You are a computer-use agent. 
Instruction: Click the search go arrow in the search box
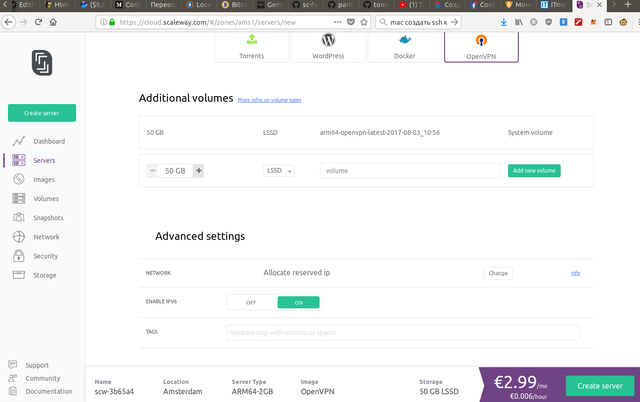pyautogui.click(x=454, y=22)
